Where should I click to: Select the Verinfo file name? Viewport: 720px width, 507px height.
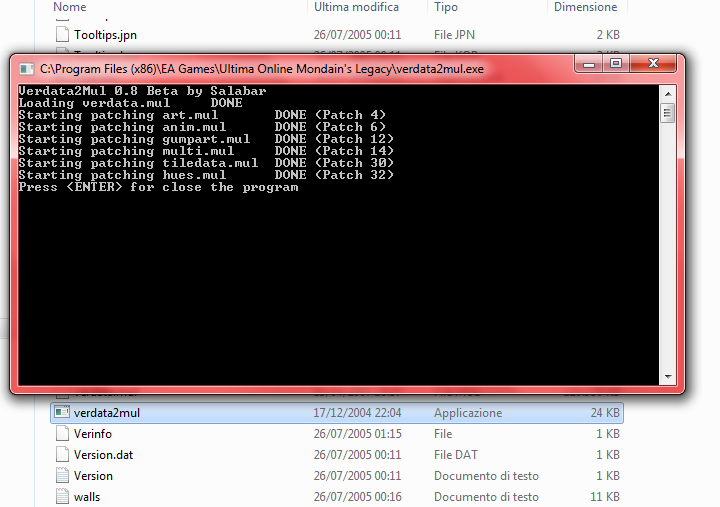click(94, 434)
